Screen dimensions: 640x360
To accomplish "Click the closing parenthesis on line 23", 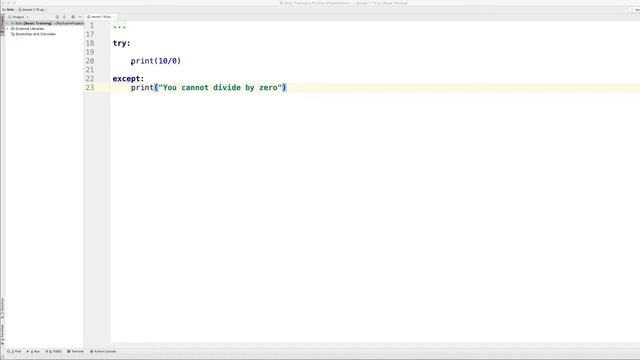I will tap(284, 88).
